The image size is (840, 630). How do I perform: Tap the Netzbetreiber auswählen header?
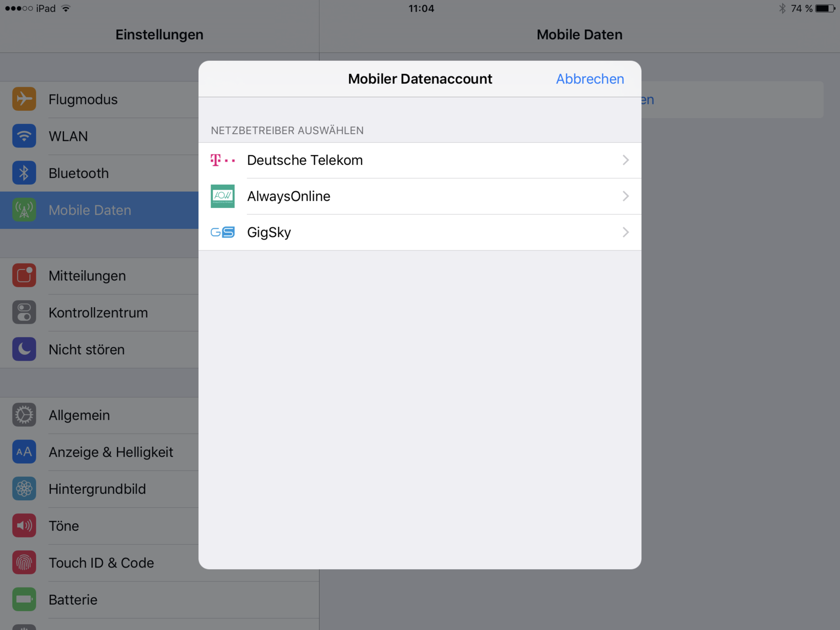287,130
